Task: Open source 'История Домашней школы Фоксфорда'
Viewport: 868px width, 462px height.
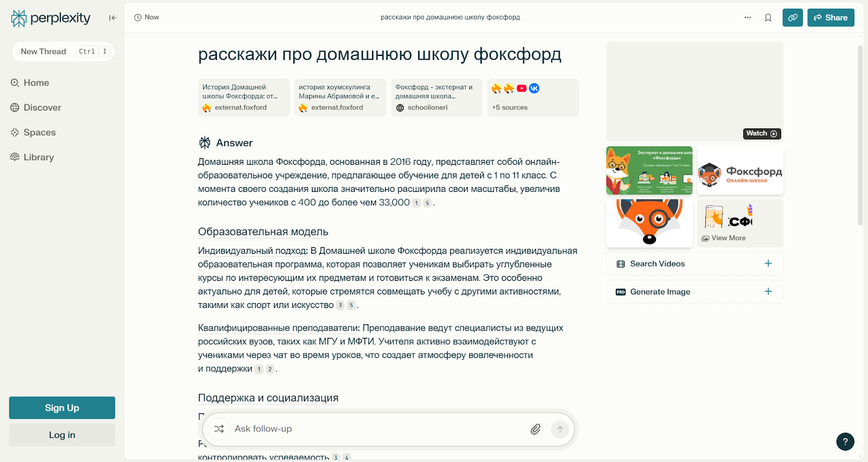Action: [244, 98]
